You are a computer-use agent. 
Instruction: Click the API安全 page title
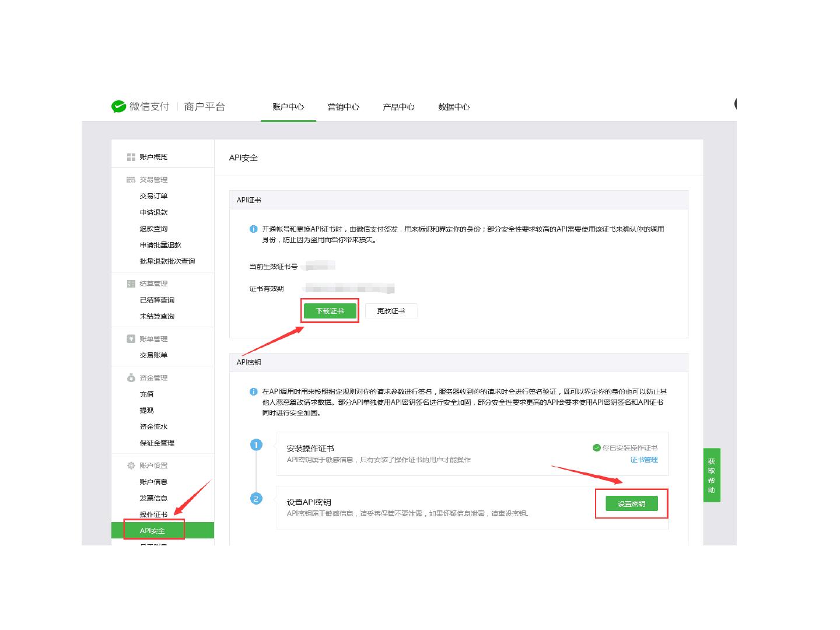(x=243, y=158)
